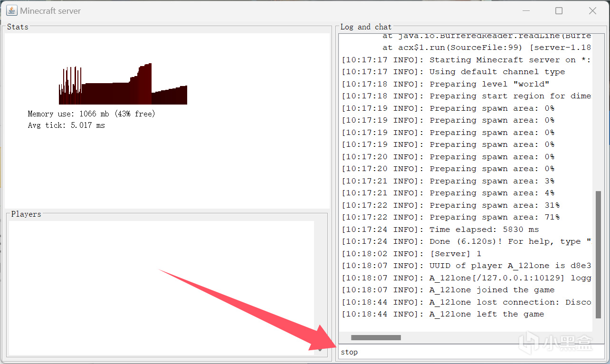Screen dimensions: 610x364
Task: Click the 'A_12lone[/127.0.0.1:10129]' log line
Action: point(467,278)
